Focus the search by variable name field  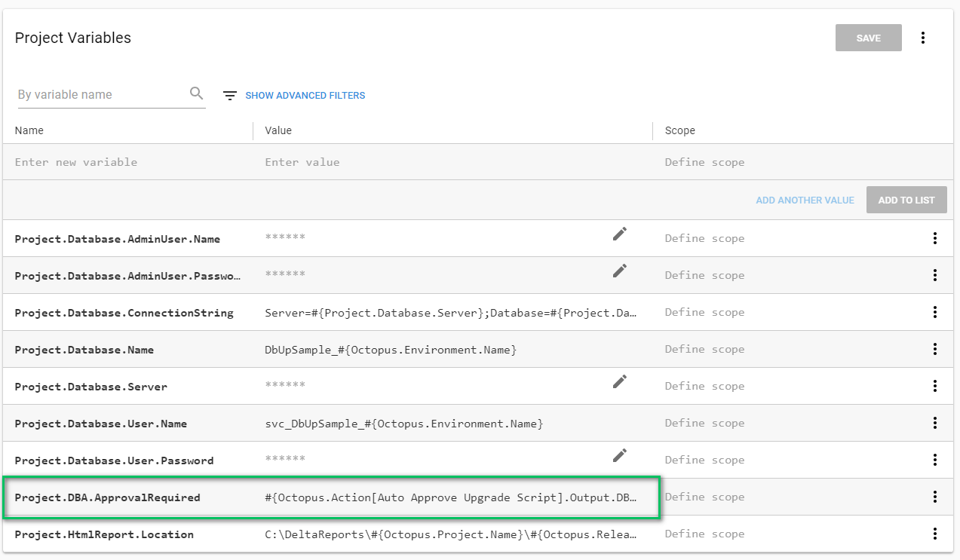[102, 95]
